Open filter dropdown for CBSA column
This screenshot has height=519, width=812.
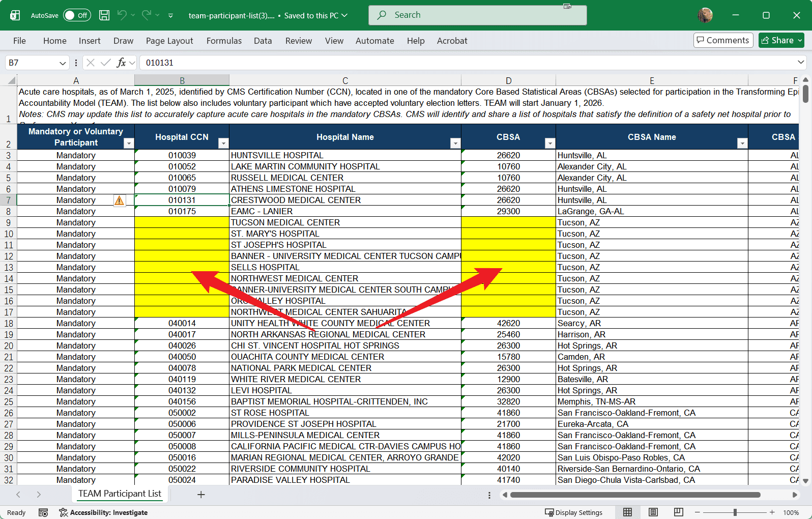[x=550, y=143]
